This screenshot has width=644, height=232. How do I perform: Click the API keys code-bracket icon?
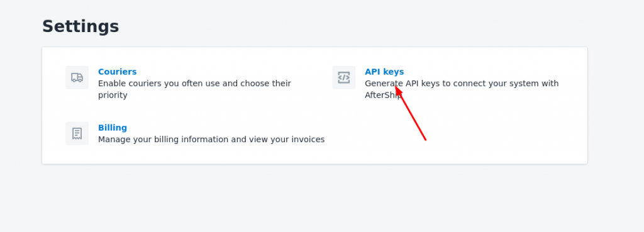pyautogui.click(x=344, y=77)
